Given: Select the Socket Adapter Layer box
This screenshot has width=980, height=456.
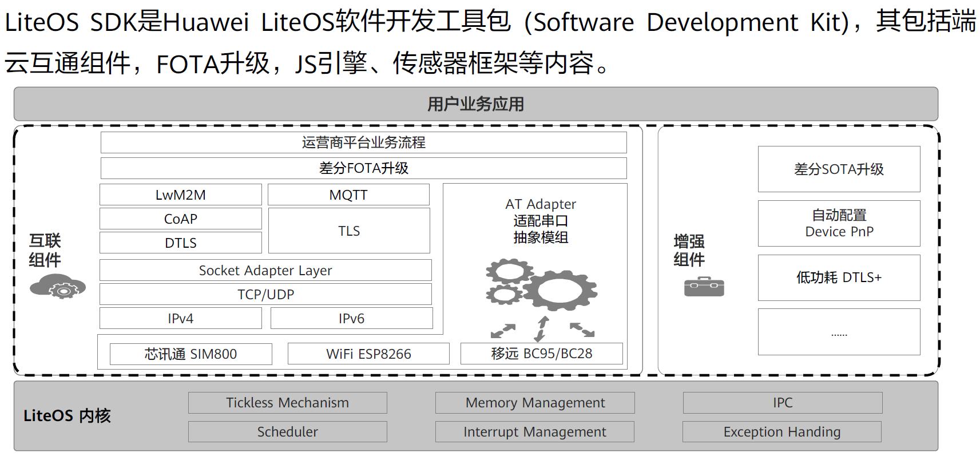Looking at the screenshot, I should [265, 270].
